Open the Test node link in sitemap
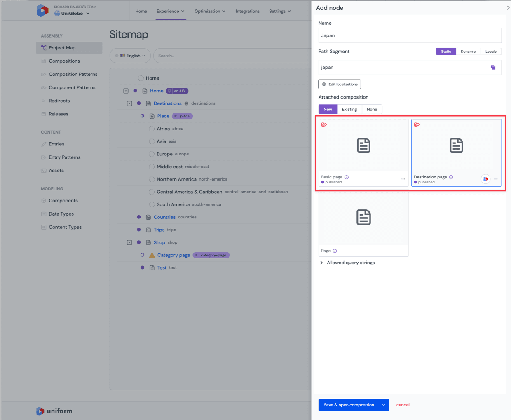The image size is (511, 420). coord(162,268)
